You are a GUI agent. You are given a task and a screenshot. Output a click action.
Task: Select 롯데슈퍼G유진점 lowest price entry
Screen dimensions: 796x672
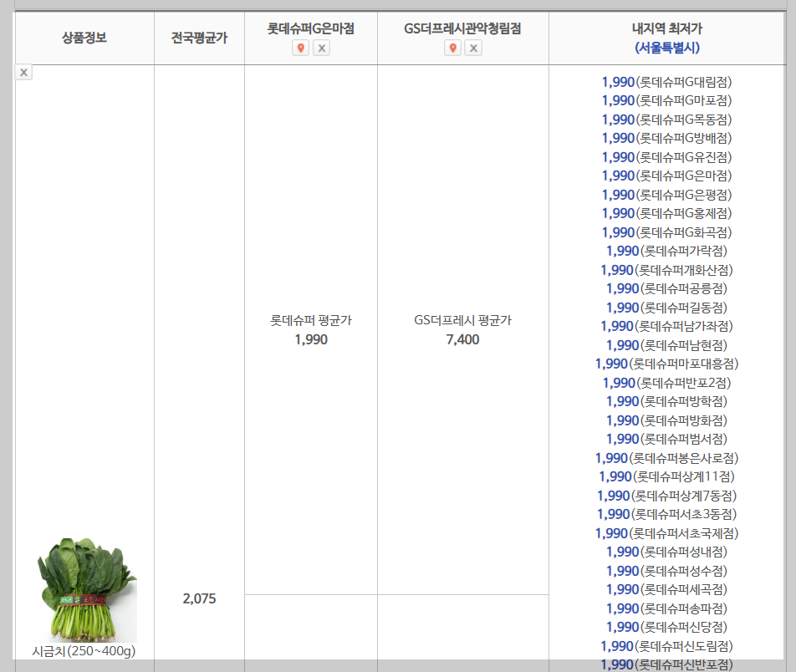[x=667, y=157]
